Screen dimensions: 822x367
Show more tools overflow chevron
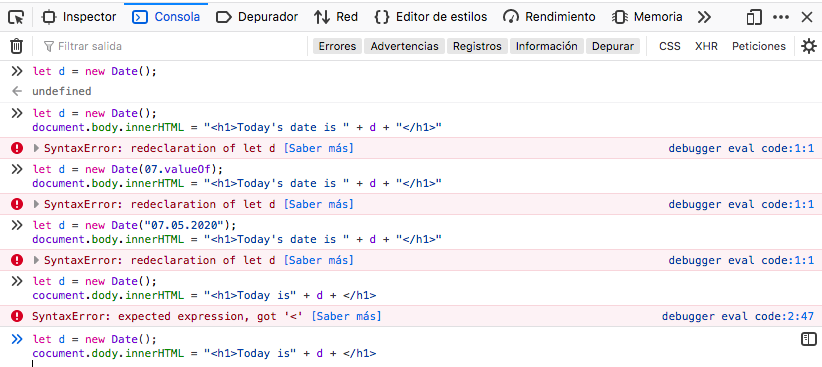tap(704, 17)
